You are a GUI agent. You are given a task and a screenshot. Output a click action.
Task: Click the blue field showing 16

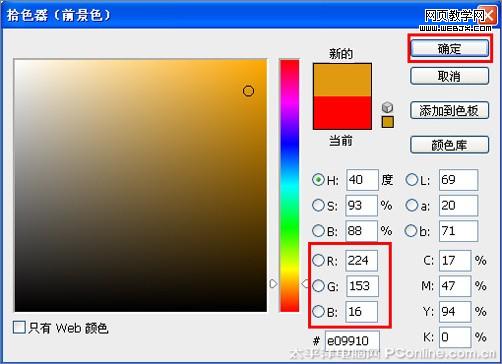click(x=362, y=312)
